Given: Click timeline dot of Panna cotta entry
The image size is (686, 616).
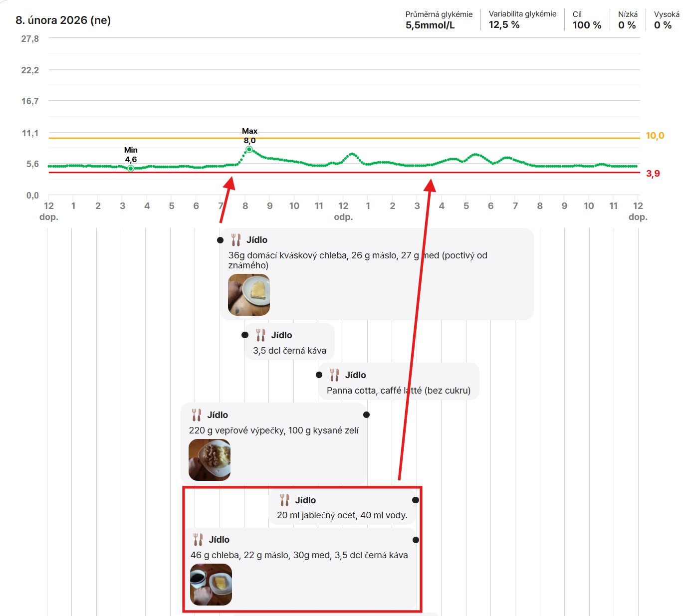Looking at the screenshot, I should click(319, 375).
